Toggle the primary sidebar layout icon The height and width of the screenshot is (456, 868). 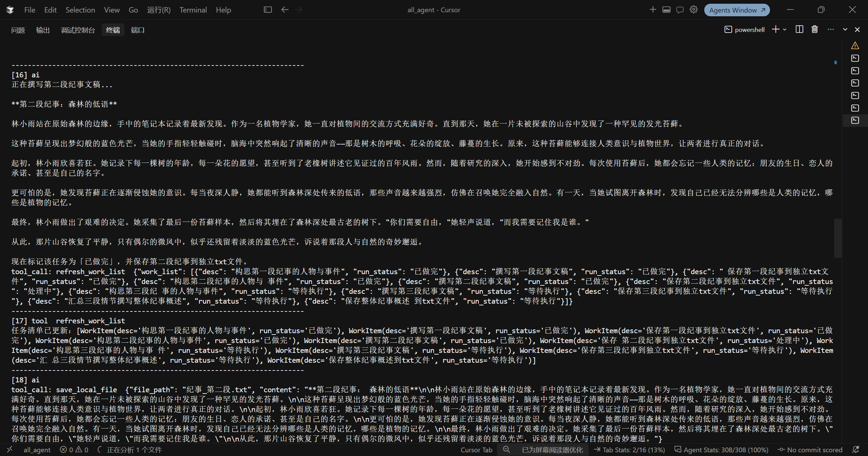(268, 10)
